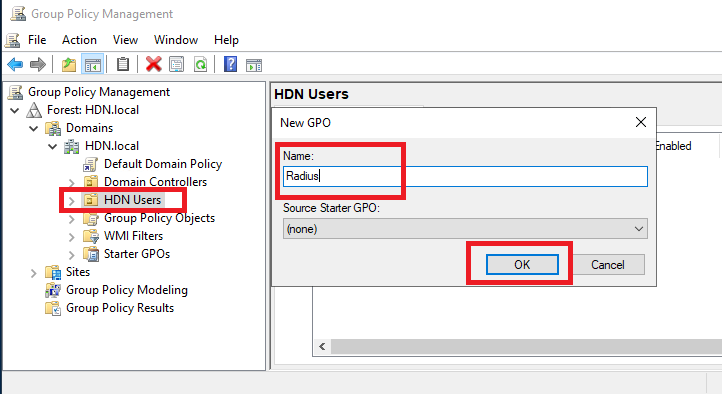Click the Forward arrow toolbar icon

point(38,64)
